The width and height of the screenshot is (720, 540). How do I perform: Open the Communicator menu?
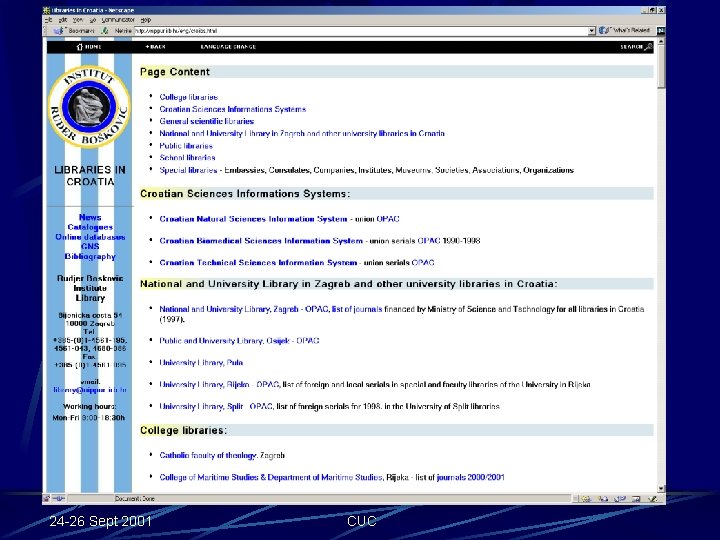[x=118, y=20]
